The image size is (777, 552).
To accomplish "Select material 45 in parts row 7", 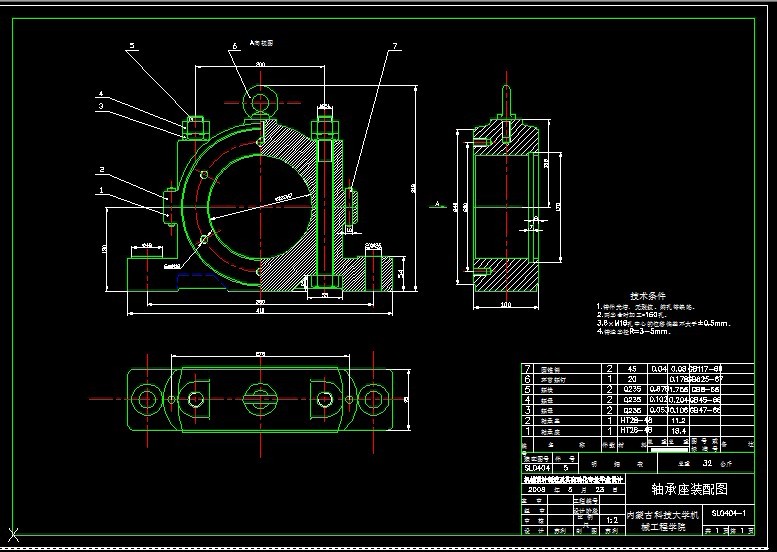I will point(632,369).
